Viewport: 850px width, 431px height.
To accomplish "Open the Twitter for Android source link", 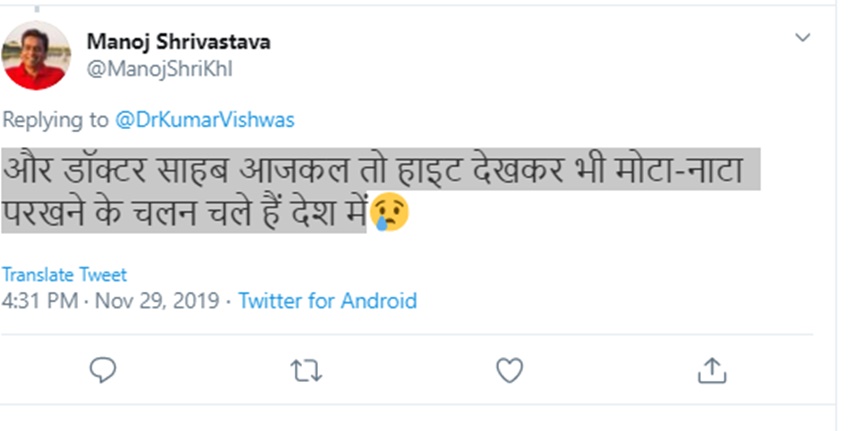I will tap(327, 300).
